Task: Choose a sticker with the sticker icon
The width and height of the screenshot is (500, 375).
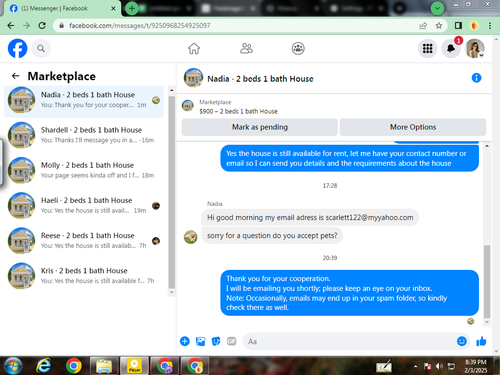Action: [x=216, y=341]
